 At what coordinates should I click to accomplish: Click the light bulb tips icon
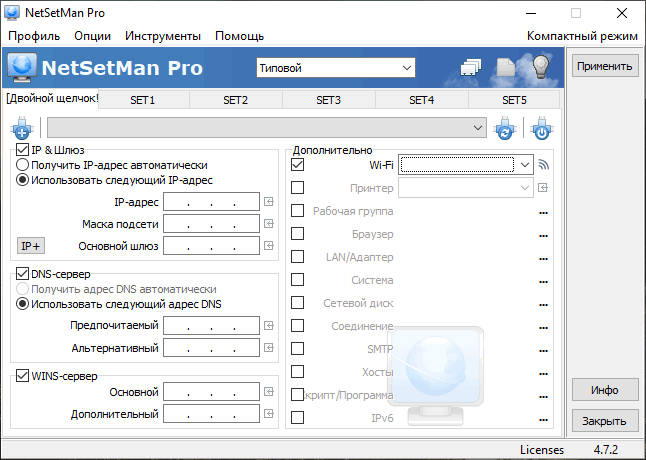pyautogui.click(x=541, y=67)
